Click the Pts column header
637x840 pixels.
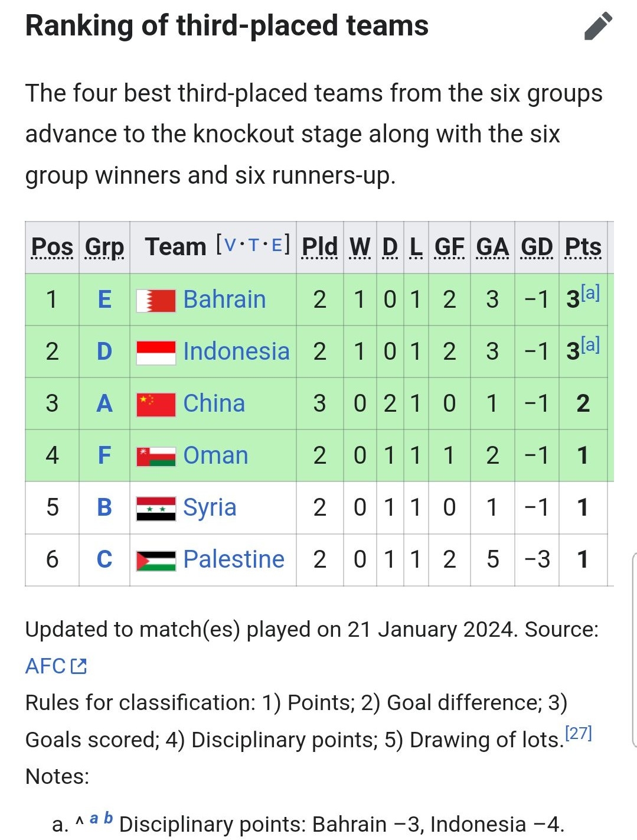coord(583,247)
